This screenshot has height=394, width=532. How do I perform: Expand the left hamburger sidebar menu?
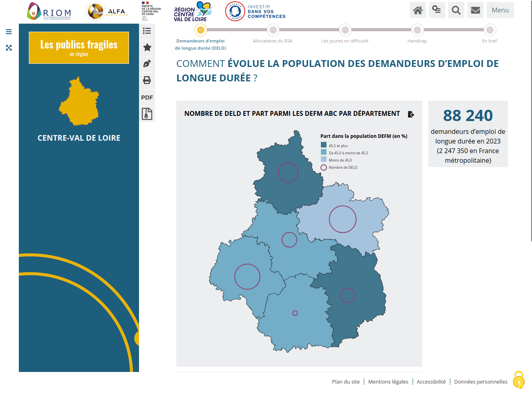pos(9,32)
